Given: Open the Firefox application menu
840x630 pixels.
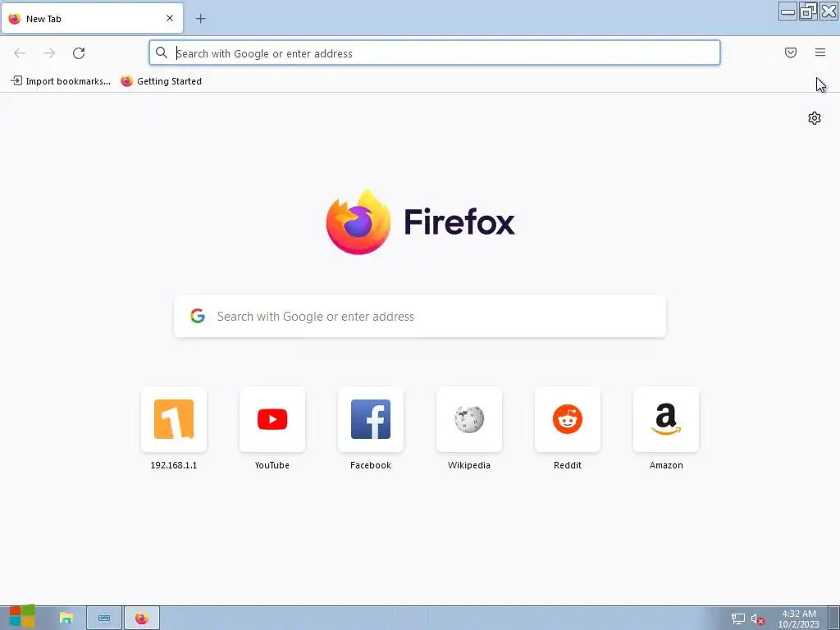Looking at the screenshot, I should pyautogui.click(x=820, y=52).
